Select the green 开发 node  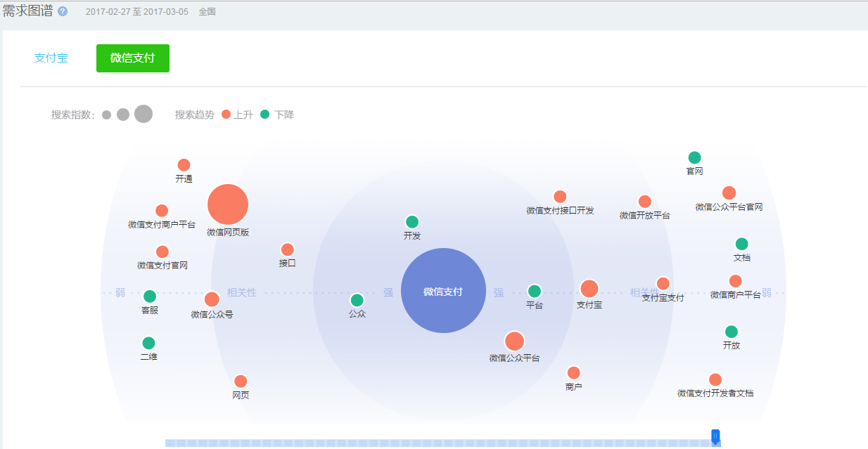(412, 222)
